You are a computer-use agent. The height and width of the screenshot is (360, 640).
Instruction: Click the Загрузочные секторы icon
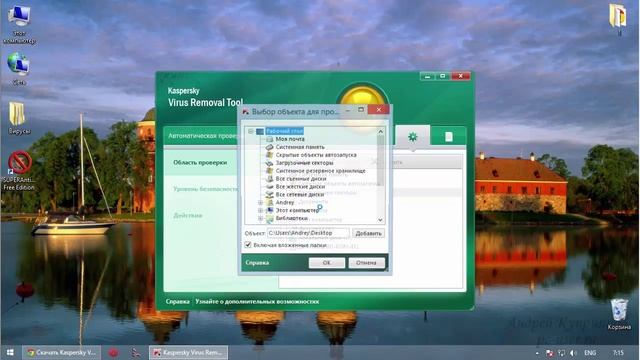pos(269,163)
